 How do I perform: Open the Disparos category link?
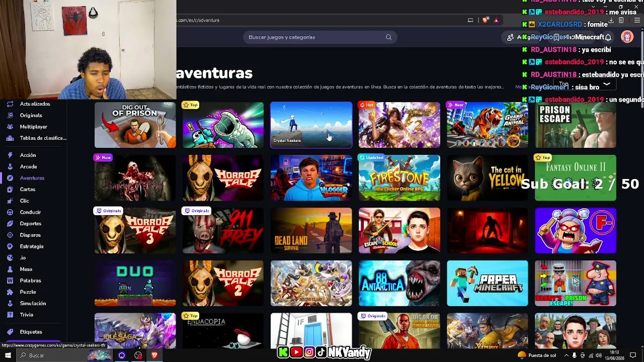(30, 235)
